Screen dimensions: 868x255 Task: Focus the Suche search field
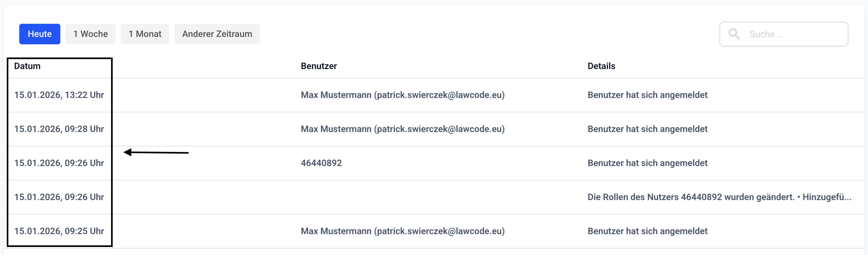click(x=795, y=34)
